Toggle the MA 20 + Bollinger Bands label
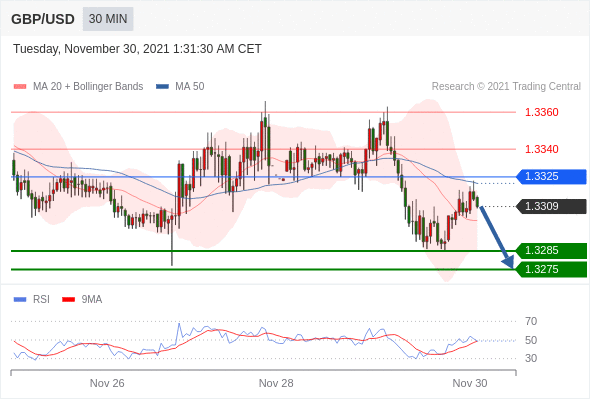Screen dimensions: 590x400 pos(88,87)
